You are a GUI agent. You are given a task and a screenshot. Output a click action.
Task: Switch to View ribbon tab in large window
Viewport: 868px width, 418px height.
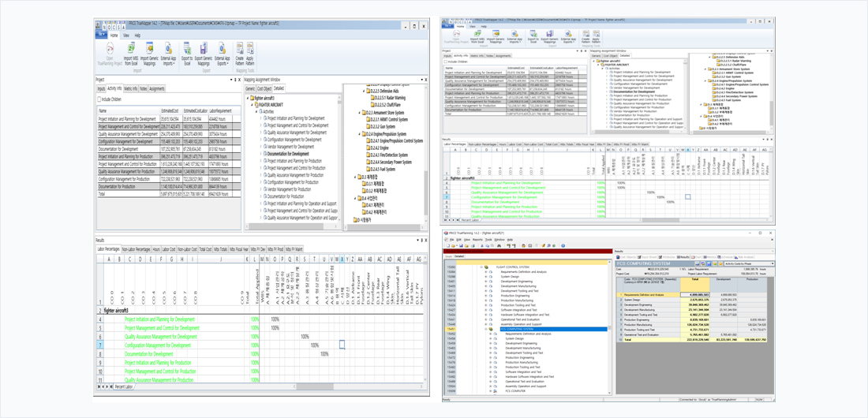point(125,35)
